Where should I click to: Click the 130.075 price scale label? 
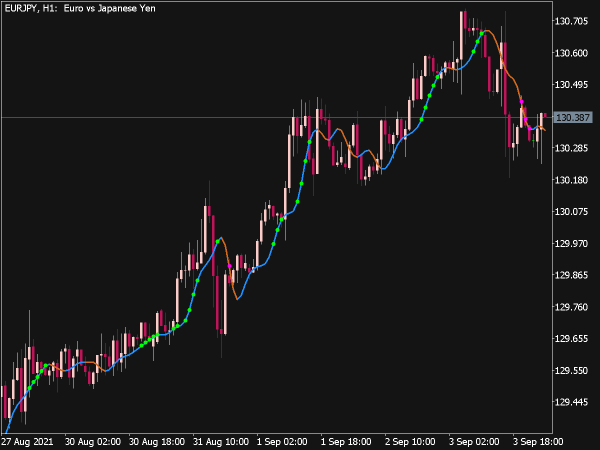(x=571, y=212)
